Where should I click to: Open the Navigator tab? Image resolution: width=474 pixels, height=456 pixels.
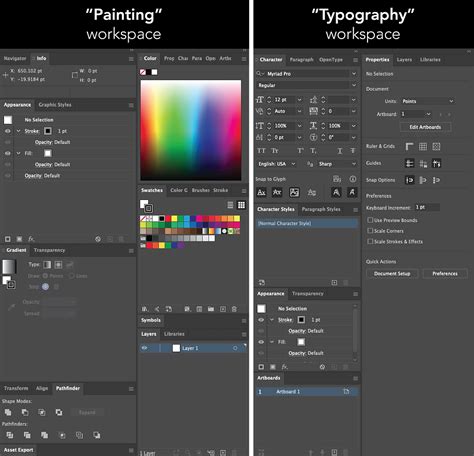point(15,58)
